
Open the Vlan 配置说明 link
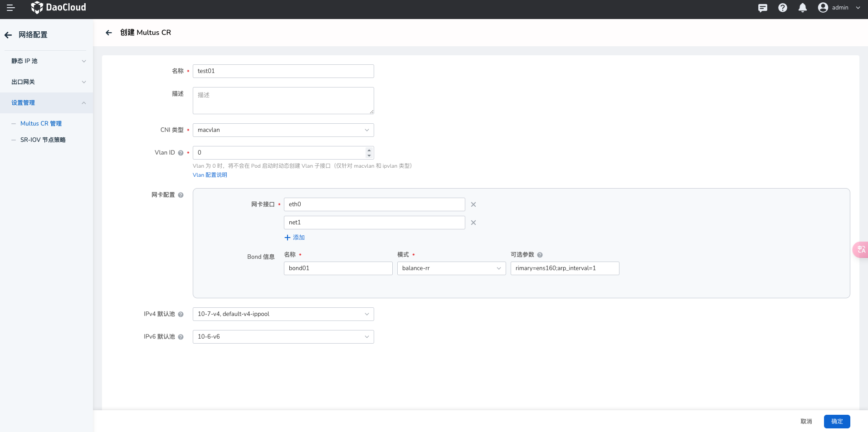click(x=210, y=175)
